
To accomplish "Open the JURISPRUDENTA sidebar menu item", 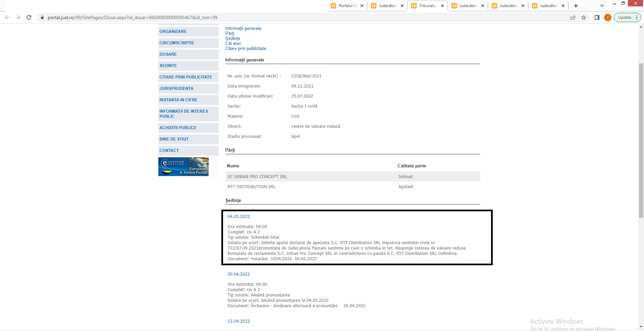I will click(x=176, y=89).
